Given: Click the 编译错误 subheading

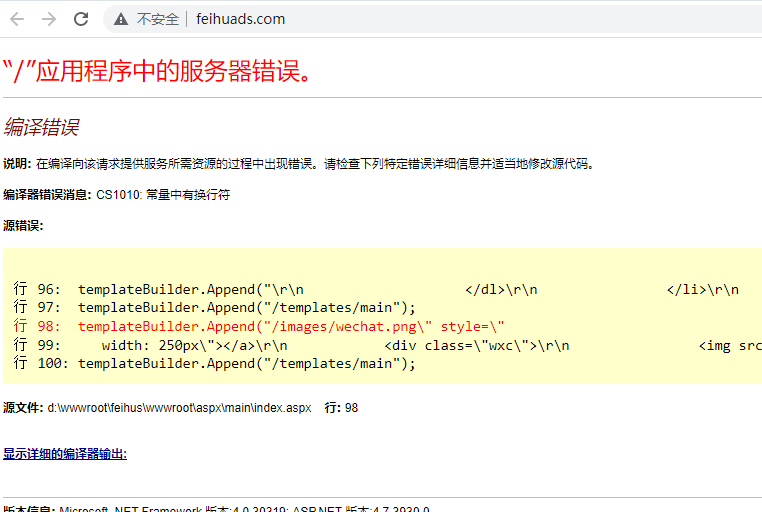Looking at the screenshot, I should (x=41, y=127).
